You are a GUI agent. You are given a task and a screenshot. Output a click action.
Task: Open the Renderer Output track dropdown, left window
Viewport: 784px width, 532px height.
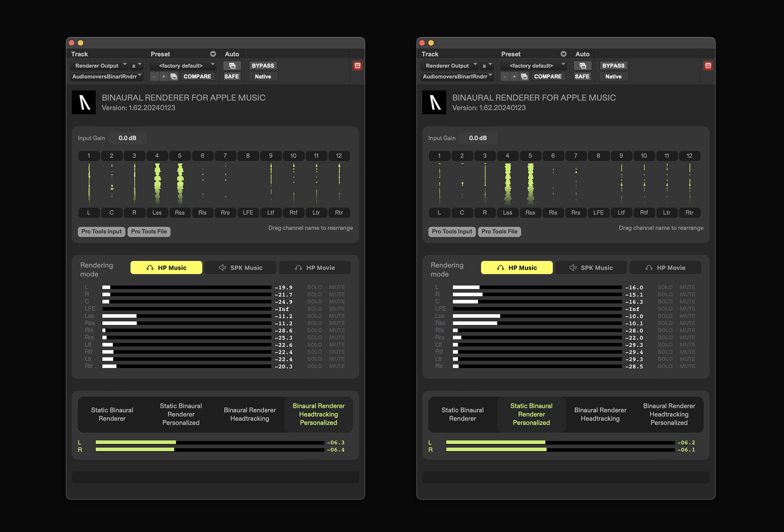tap(99, 66)
